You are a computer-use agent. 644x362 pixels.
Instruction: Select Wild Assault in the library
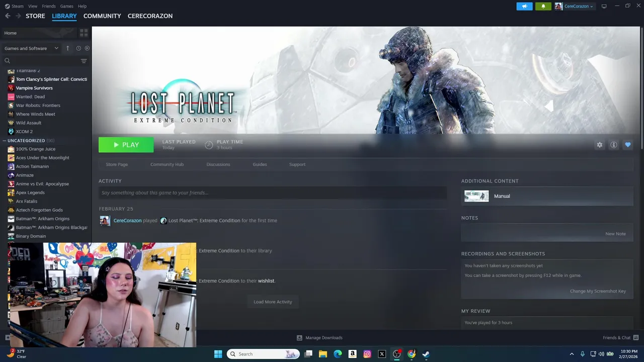[29, 123]
